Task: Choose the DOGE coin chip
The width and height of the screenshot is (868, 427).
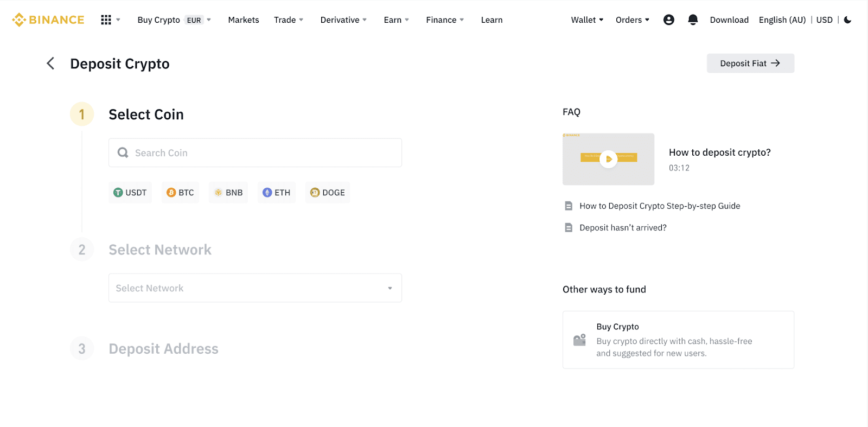Action: [328, 193]
